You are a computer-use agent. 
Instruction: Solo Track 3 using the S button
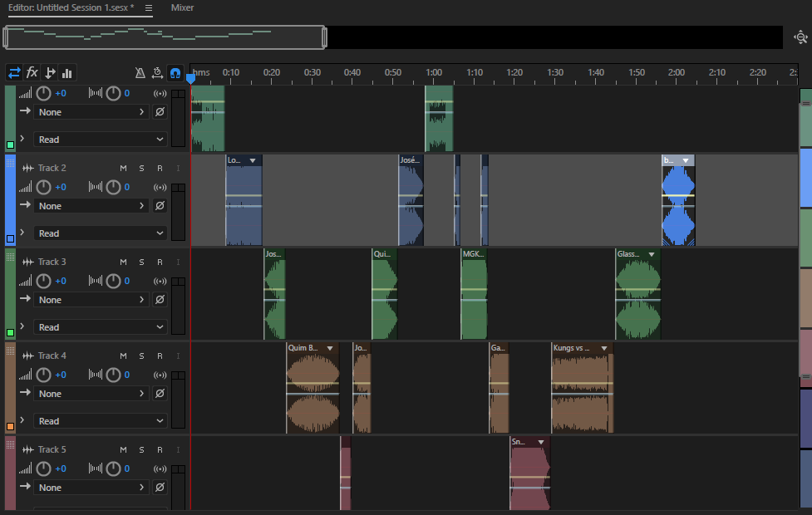click(x=141, y=262)
